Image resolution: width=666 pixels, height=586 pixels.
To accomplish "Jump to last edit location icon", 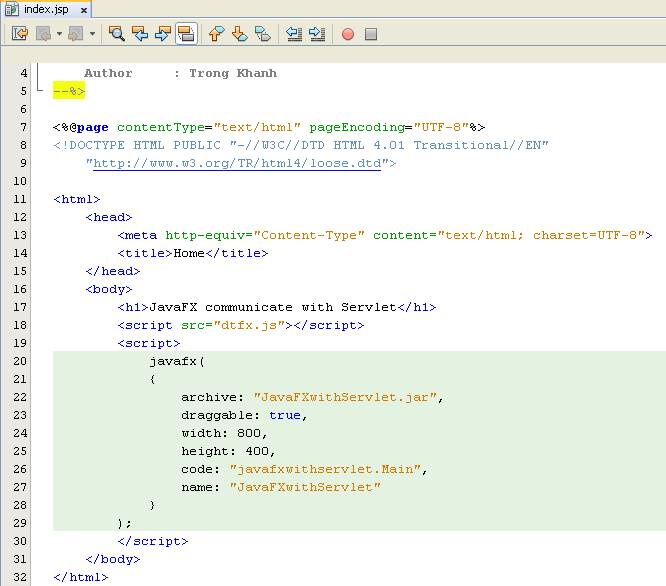I will [x=20, y=34].
